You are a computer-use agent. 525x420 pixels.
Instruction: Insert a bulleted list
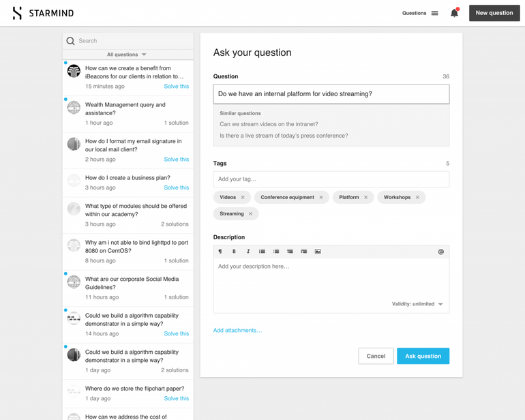click(262, 252)
